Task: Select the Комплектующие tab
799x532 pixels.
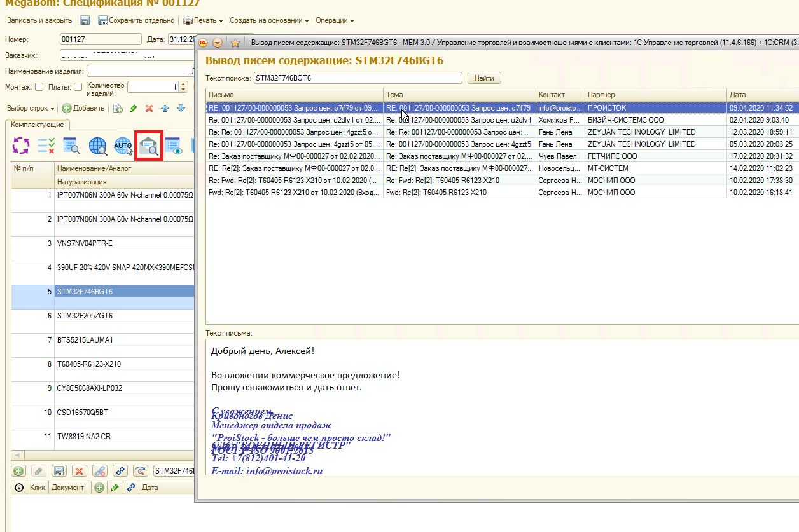Action: click(36, 125)
